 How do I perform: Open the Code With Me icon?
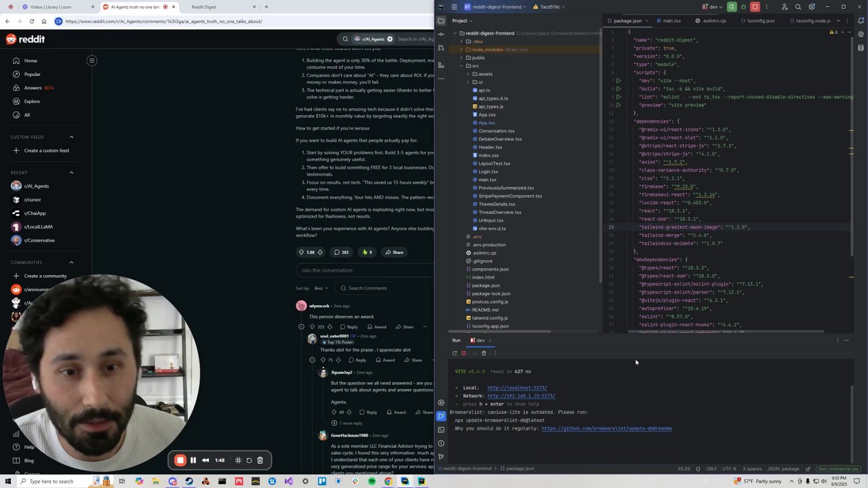point(785,7)
